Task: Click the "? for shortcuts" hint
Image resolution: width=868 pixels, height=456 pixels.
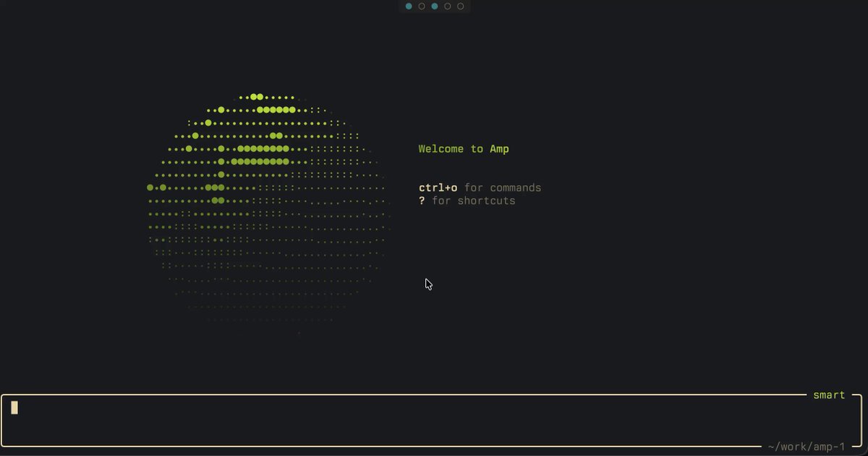Action: 467,200
